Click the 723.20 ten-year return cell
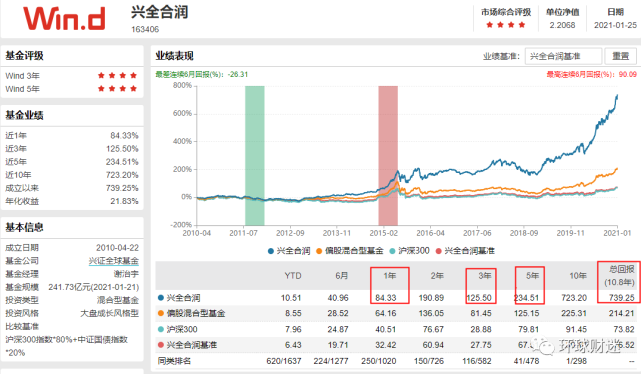 point(574,298)
